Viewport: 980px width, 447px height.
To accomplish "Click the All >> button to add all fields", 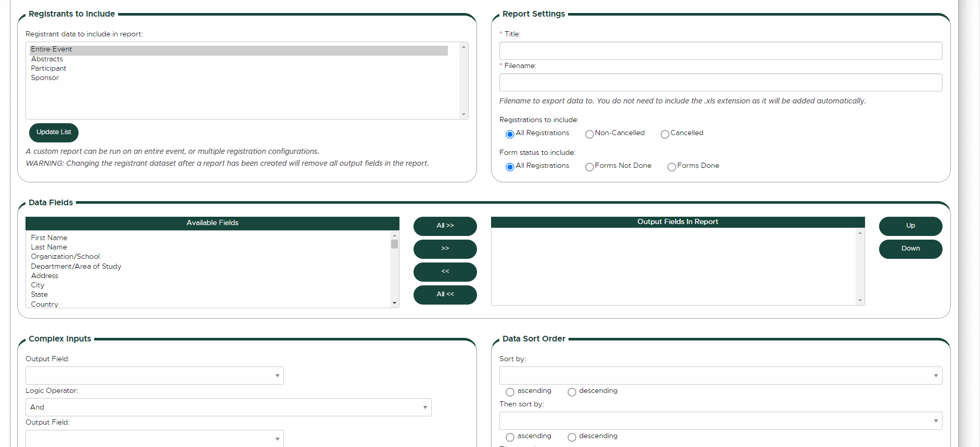I will point(445,226).
